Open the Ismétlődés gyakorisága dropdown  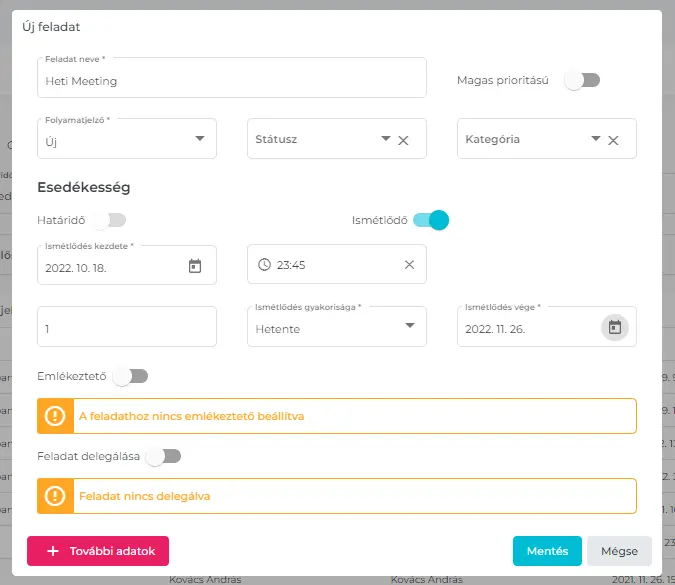(409, 327)
